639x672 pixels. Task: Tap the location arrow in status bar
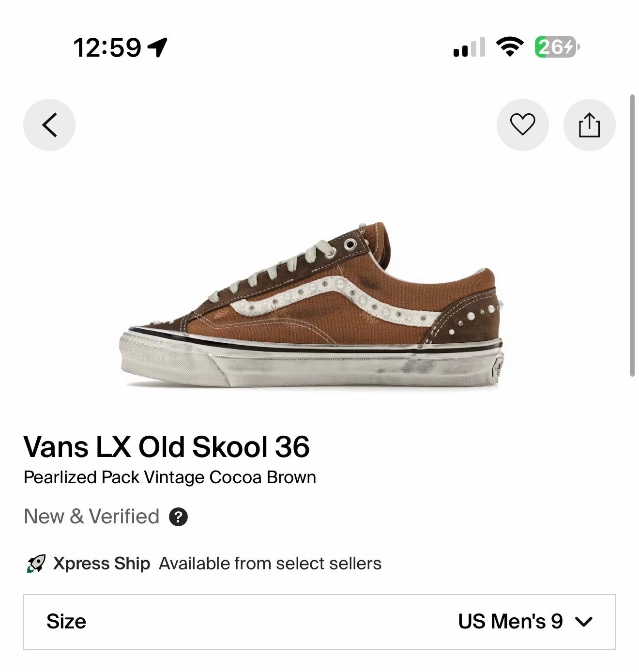tap(157, 47)
